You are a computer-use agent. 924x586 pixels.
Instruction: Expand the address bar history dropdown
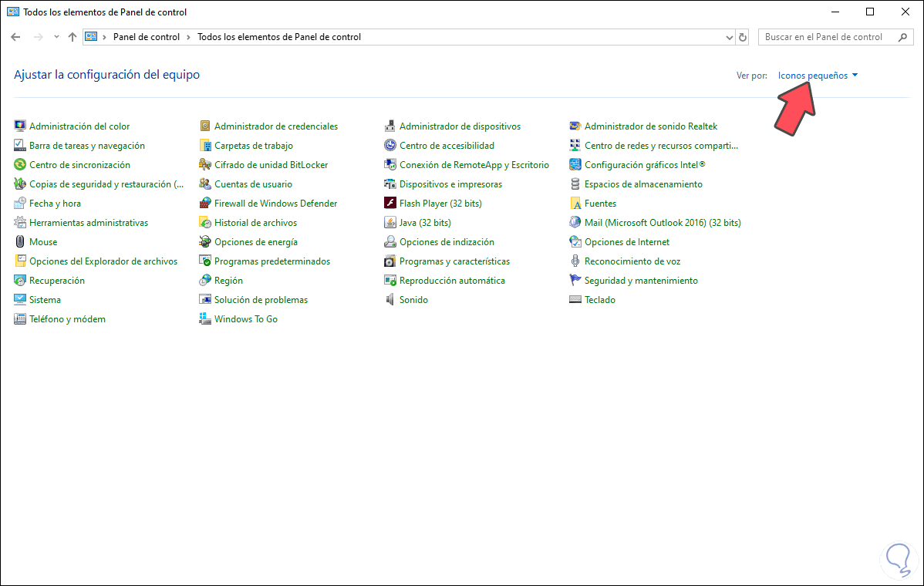(729, 37)
